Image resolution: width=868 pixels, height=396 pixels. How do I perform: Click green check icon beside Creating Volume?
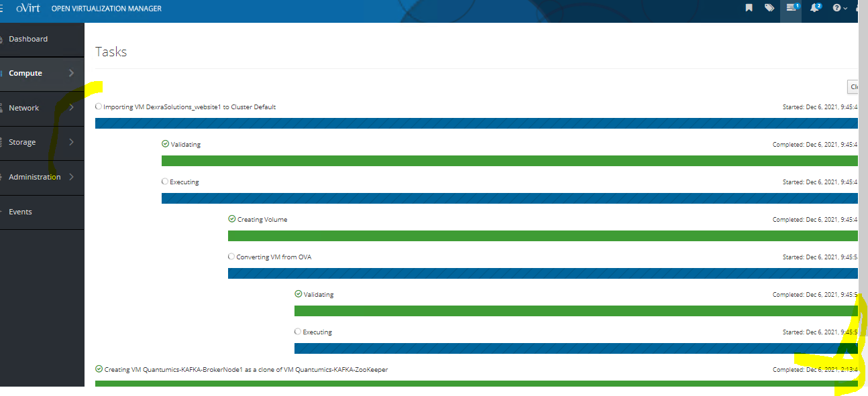coord(232,219)
